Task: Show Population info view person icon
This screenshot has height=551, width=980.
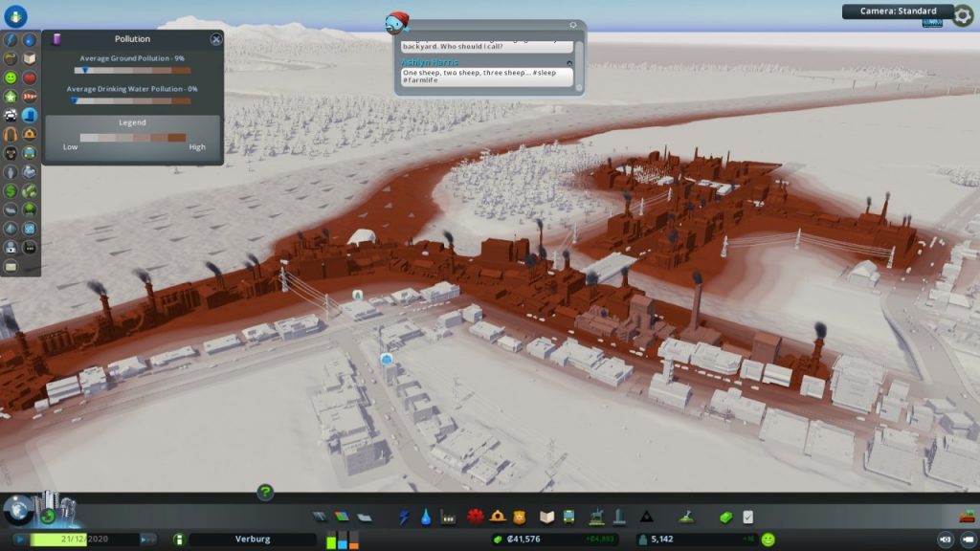Action: [x=11, y=172]
